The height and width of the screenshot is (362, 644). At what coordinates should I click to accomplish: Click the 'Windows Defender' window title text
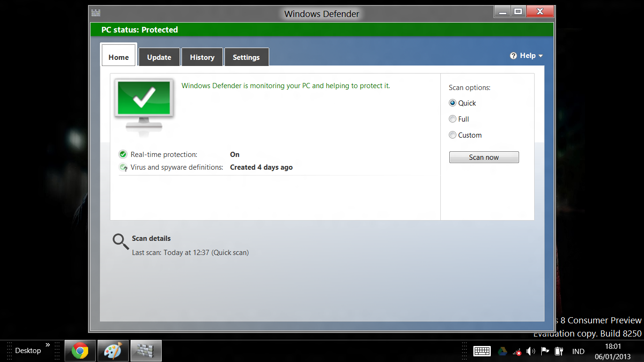tap(322, 14)
